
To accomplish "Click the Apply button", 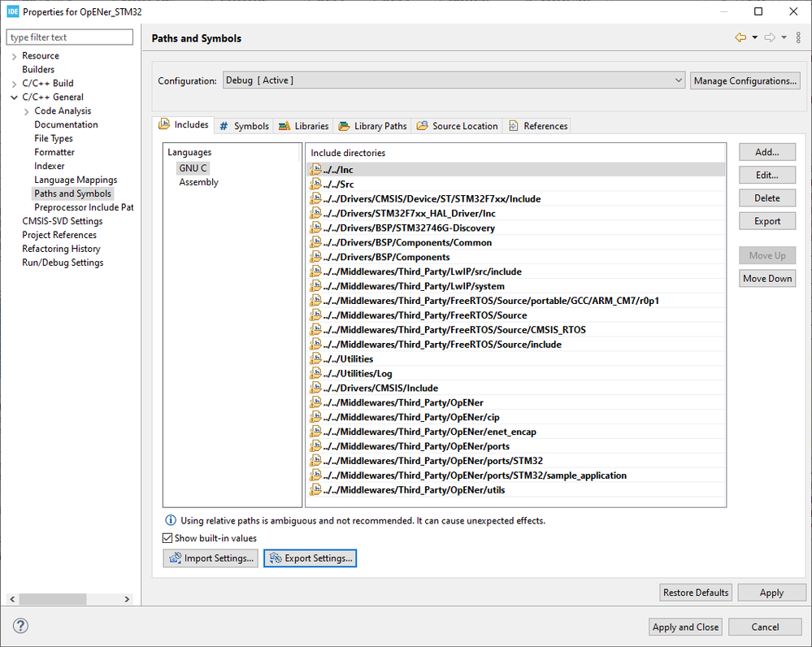I will (x=771, y=592).
